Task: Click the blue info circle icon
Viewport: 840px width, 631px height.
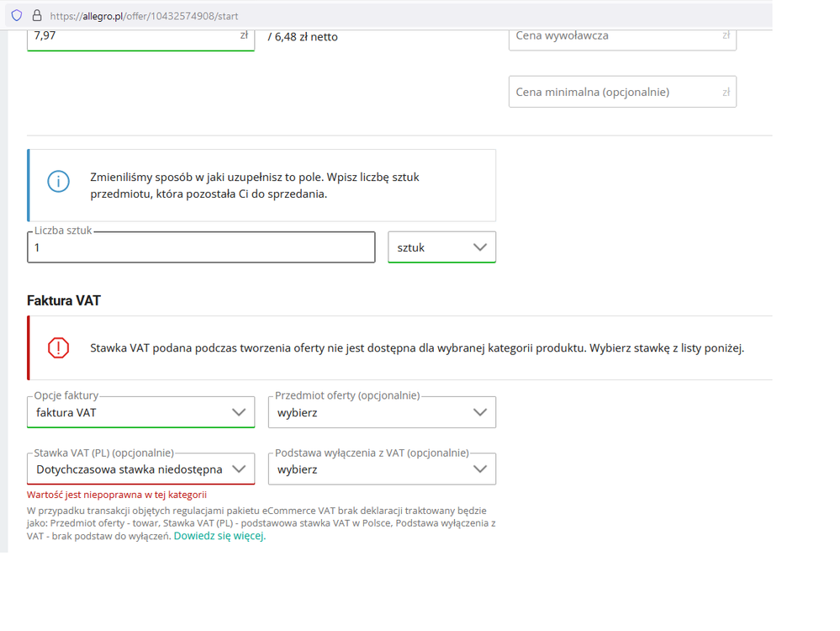Action: pos(58,181)
